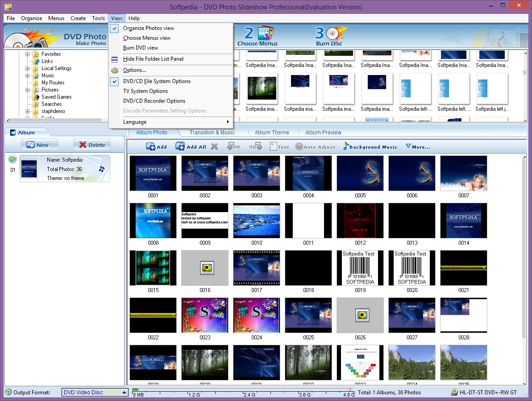Expand the Music tree node

[x=28, y=75]
